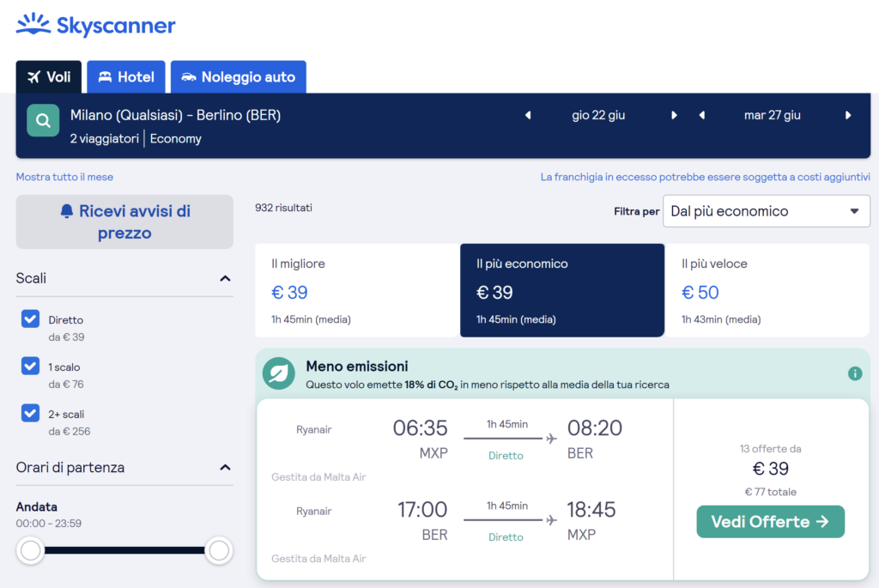Go to previous departure date arrow

pos(528,115)
